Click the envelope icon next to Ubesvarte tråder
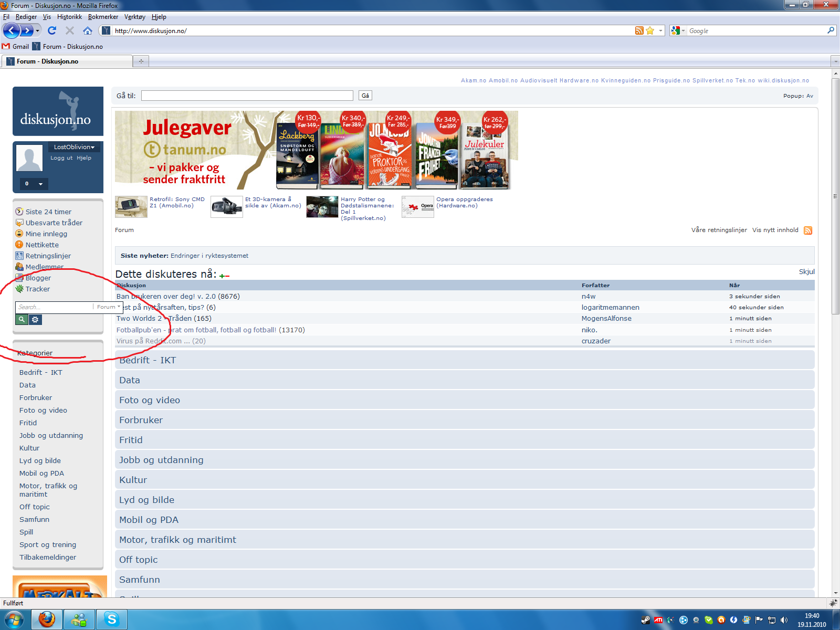 (19, 223)
